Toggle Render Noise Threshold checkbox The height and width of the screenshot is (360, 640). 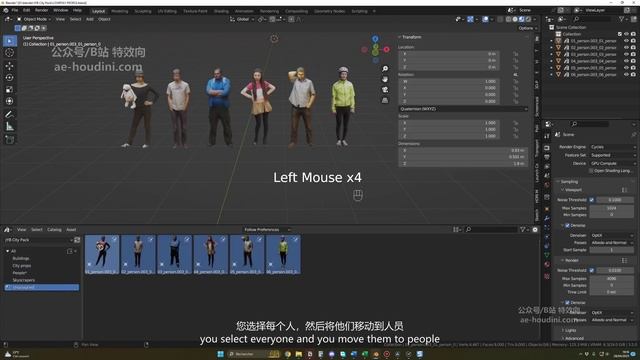coord(592,270)
